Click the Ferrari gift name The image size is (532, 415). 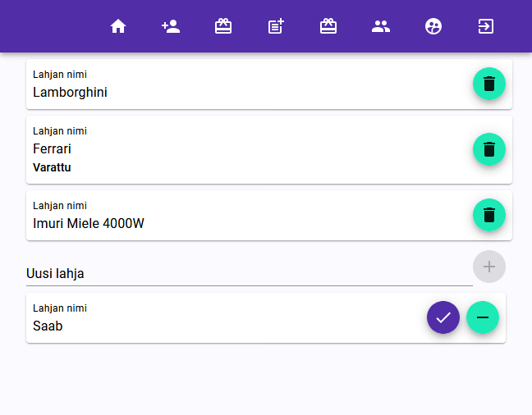tap(52, 148)
